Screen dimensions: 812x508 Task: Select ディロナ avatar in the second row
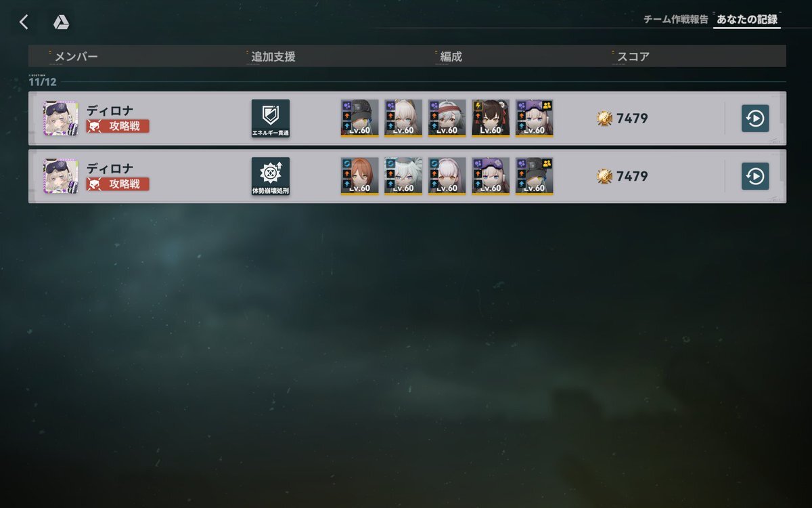click(x=61, y=177)
